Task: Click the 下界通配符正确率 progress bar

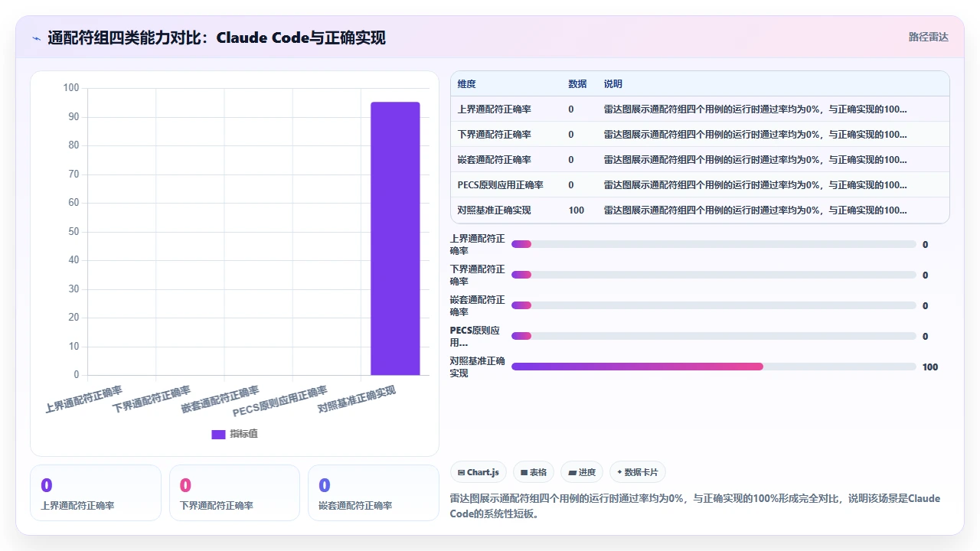Action: click(x=714, y=275)
